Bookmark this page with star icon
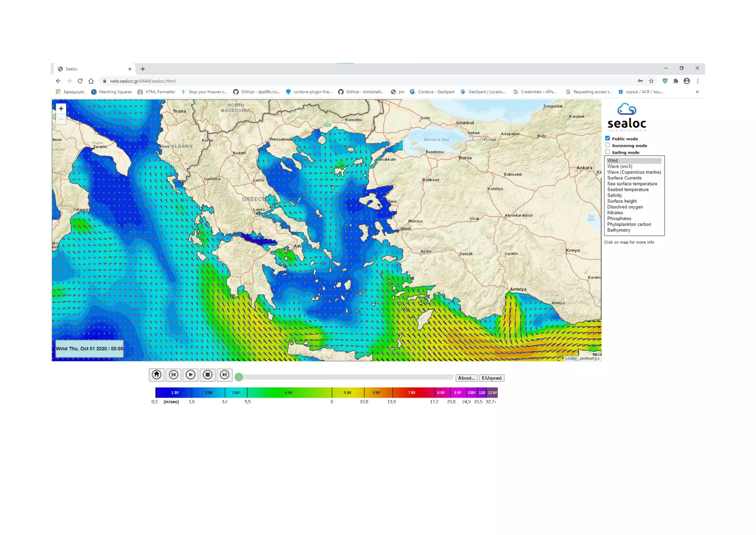 (x=652, y=81)
